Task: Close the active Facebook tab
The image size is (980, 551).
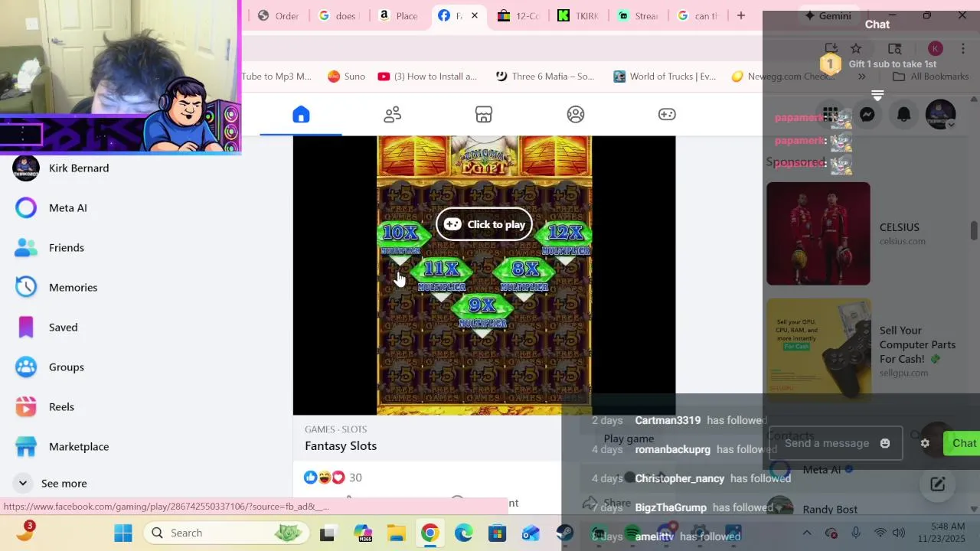Action: [x=474, y=15]
